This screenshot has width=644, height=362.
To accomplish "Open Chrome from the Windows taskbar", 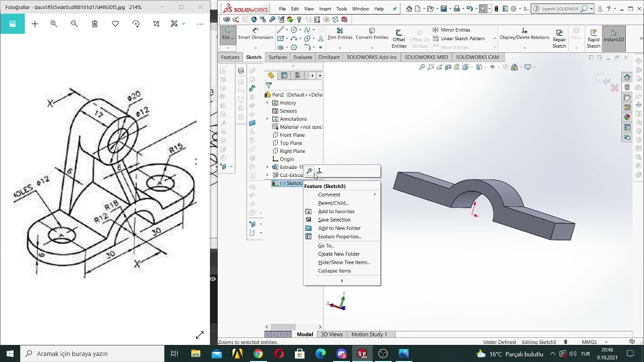I will click(x=258, y=353).
